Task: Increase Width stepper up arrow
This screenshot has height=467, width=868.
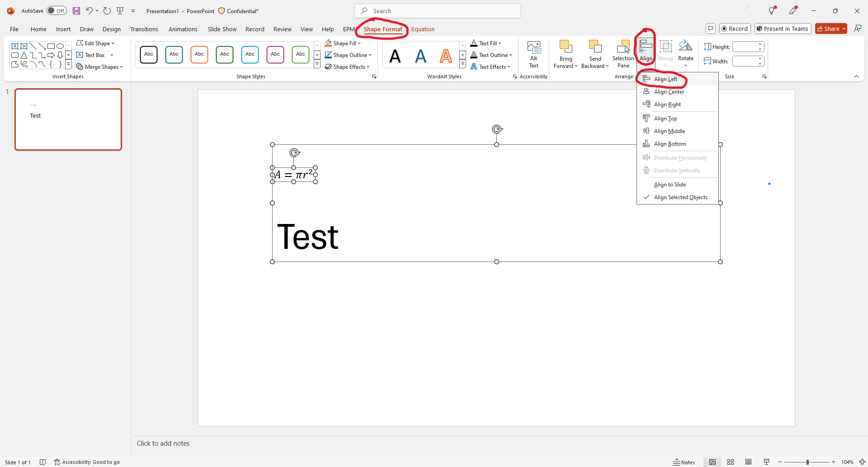Action: [x=760, y=58]
